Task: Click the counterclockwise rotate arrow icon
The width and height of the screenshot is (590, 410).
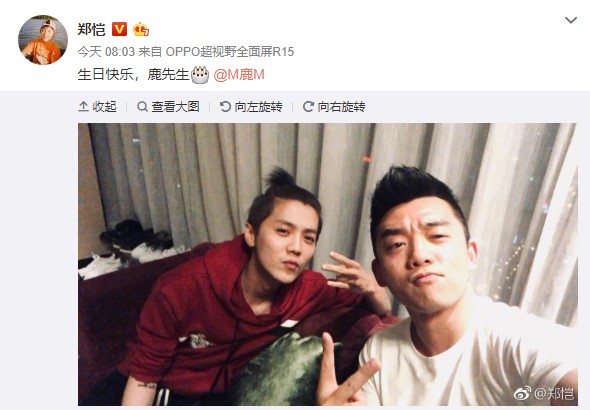Action: coord(225,107)
